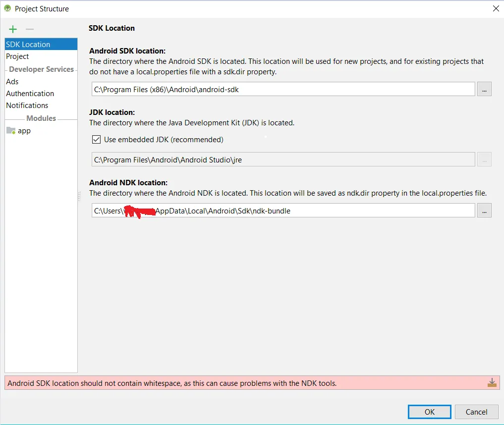
Task: Open Ads developer service
Action: tap(41, 82)
